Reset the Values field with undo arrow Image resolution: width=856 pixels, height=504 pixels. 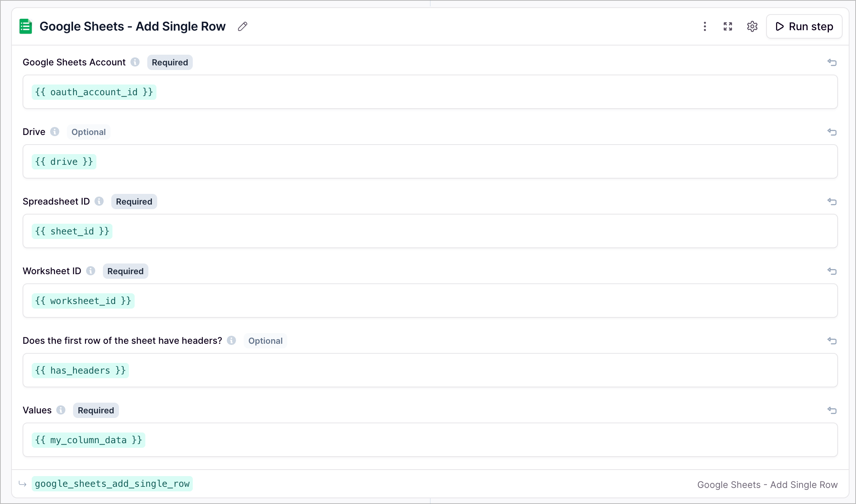pos(832,410)
